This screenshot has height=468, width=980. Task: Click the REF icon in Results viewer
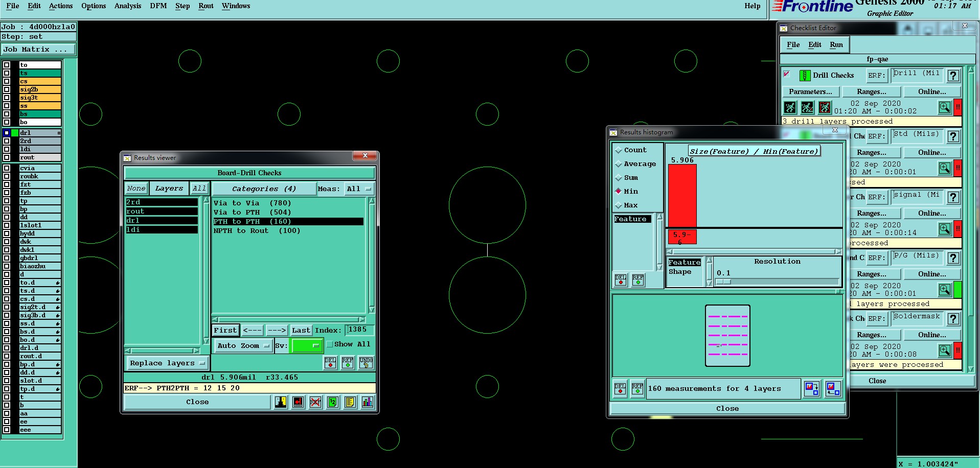348,363
